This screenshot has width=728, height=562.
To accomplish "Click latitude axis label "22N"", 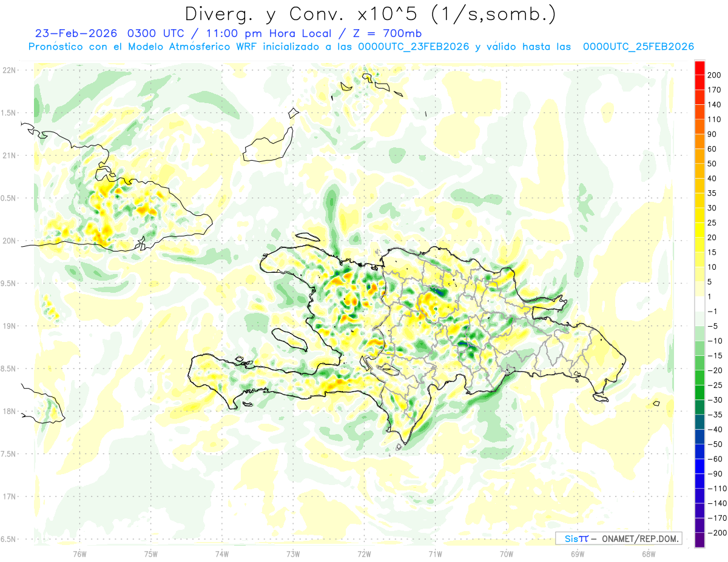I will 9,70.
